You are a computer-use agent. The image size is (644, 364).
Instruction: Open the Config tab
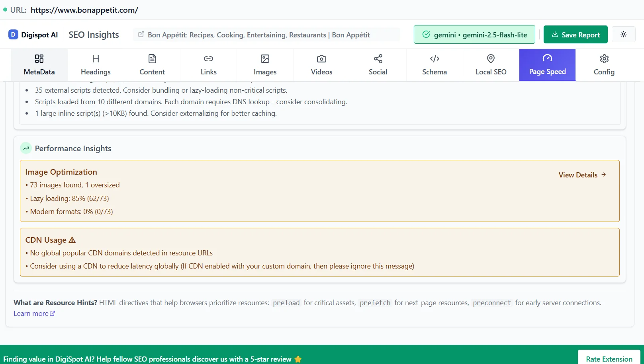(604, 65)
